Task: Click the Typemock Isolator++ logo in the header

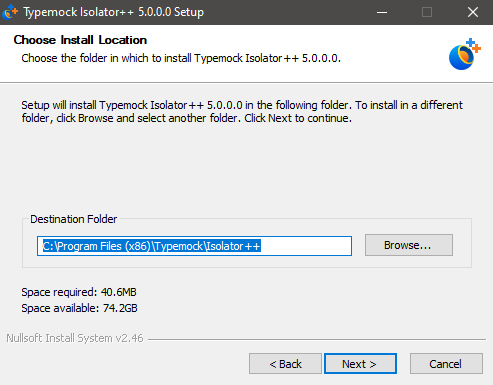Action: tap(465, 54)
